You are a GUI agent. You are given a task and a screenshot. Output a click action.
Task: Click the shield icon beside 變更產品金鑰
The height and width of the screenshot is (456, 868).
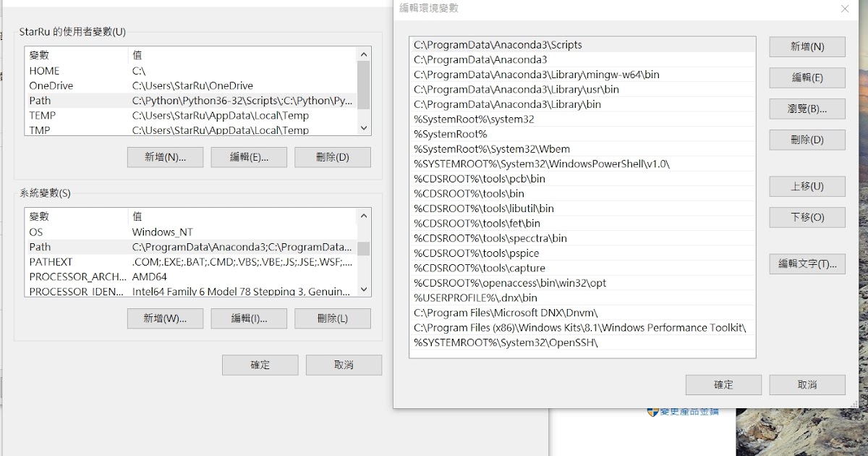[652, 412]
